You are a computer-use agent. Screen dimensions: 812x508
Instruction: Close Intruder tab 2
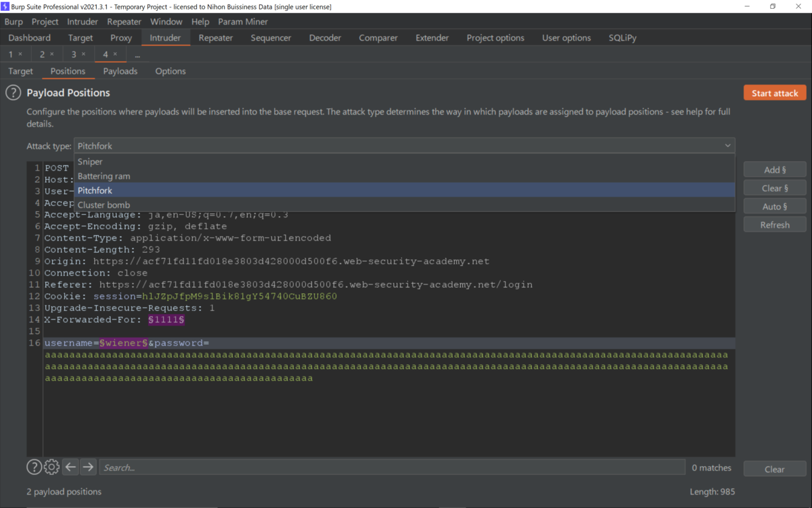coord(52,54)
